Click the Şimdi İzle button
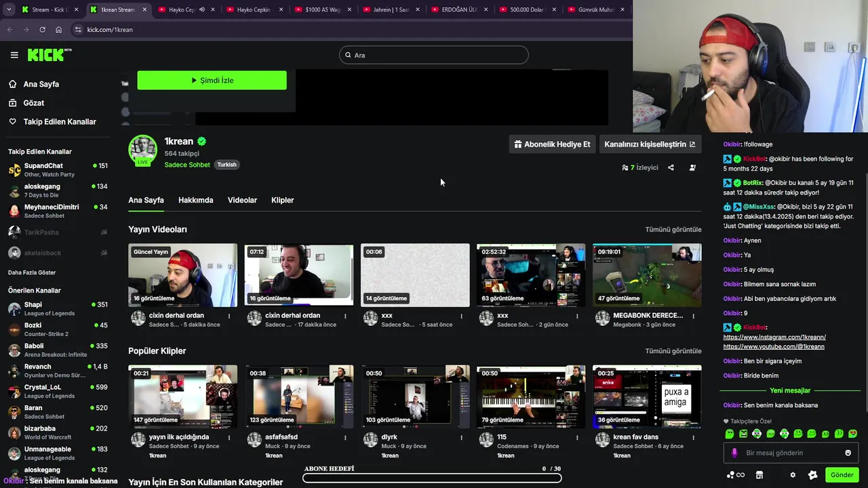Viewport: 868px width, 488px height. [212, 80]
